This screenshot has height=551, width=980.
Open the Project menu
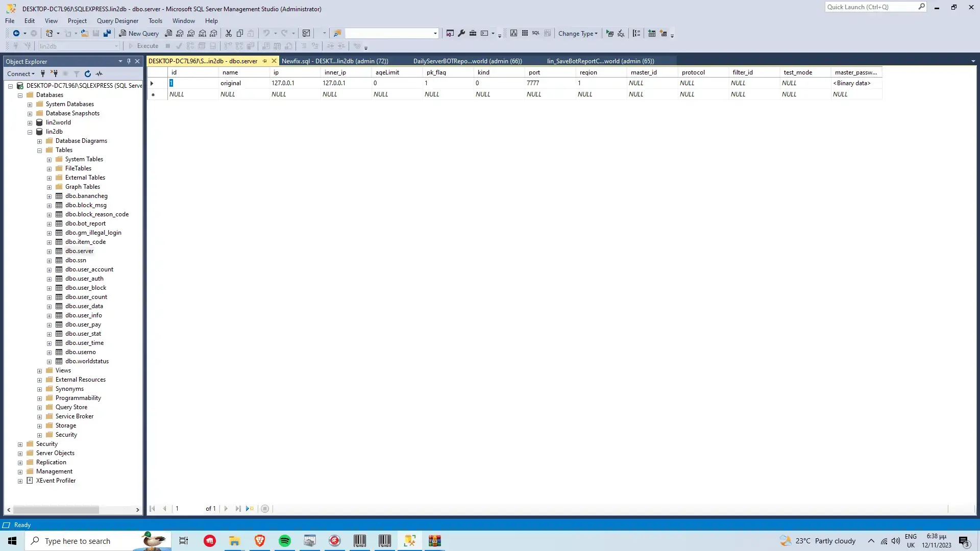click(77, 21)
